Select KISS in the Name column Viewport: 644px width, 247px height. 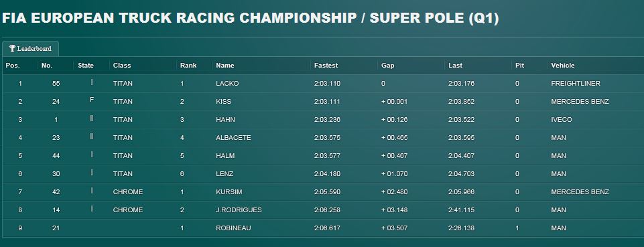[x=223, y=101]
